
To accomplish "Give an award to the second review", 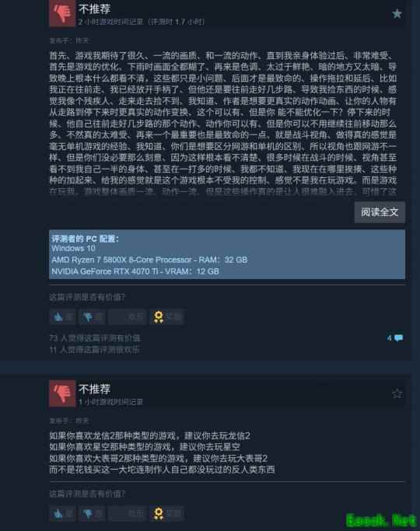I will tap(166, 514).
